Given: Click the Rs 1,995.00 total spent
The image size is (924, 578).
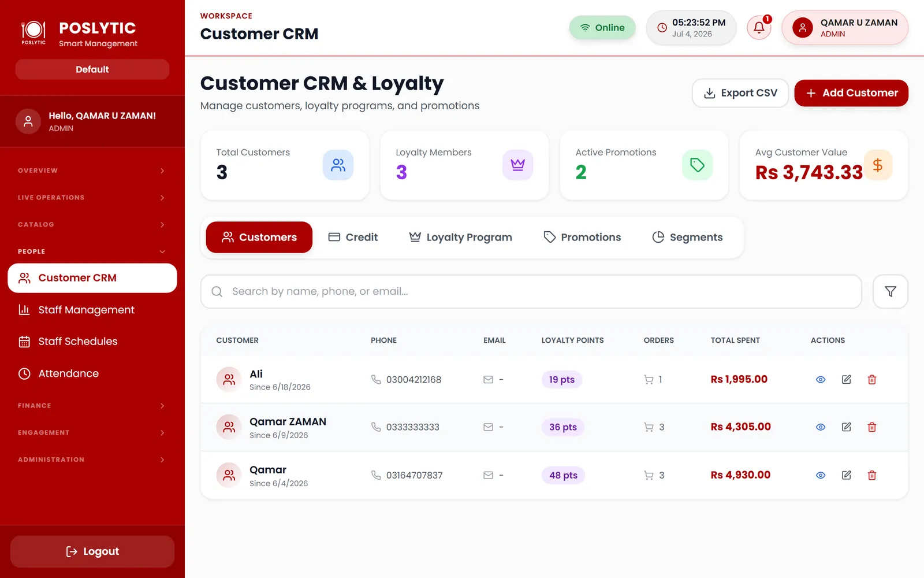Looking at the screenshot, I should [739, 379].
